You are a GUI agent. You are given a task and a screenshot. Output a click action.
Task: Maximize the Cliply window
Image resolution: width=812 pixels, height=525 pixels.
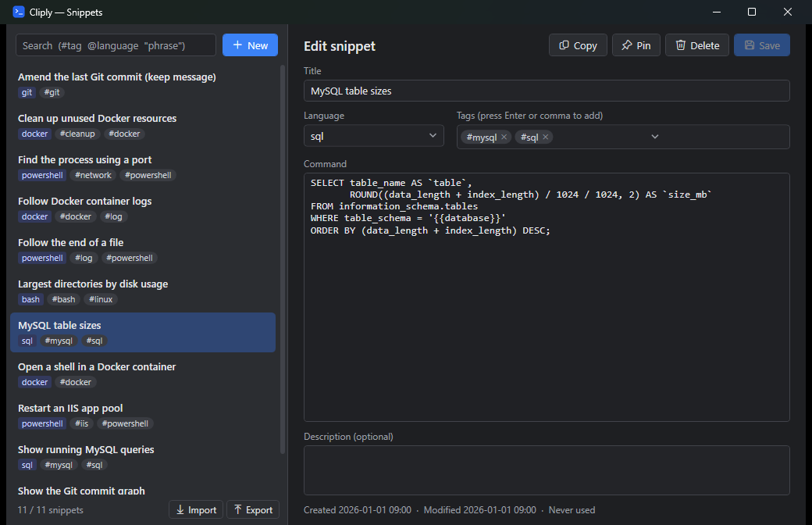point(752,12)
